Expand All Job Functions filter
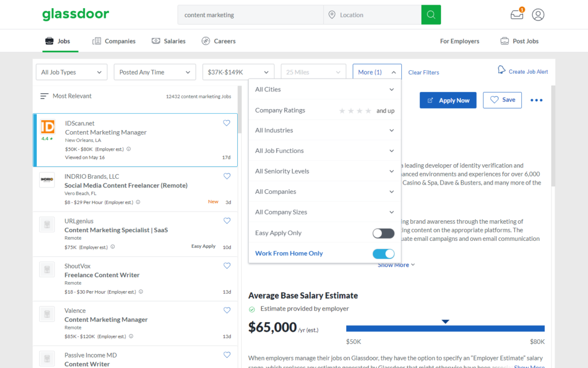The width and height of the screenshot is (588, 368). tap(325, 151)
